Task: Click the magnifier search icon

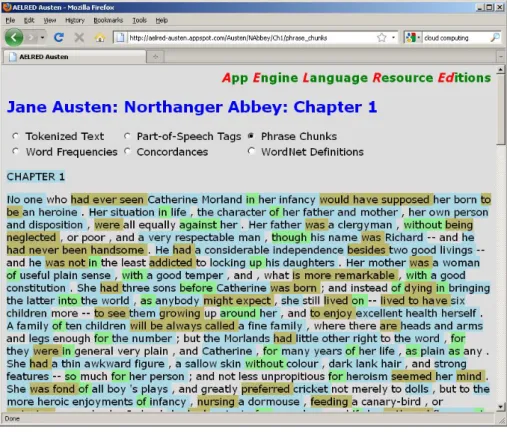Action: [x=495, y=38]
